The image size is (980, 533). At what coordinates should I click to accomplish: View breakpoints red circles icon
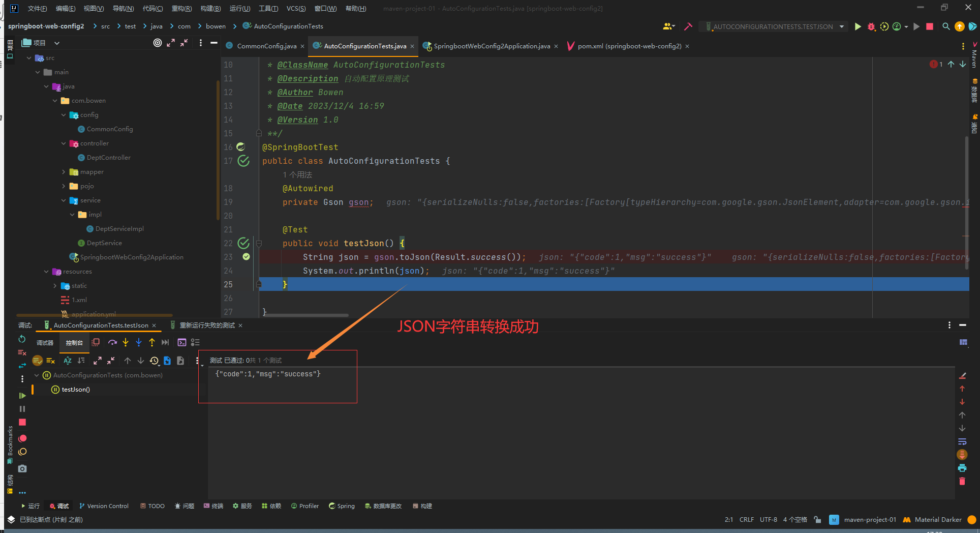(x=22, y=438)
